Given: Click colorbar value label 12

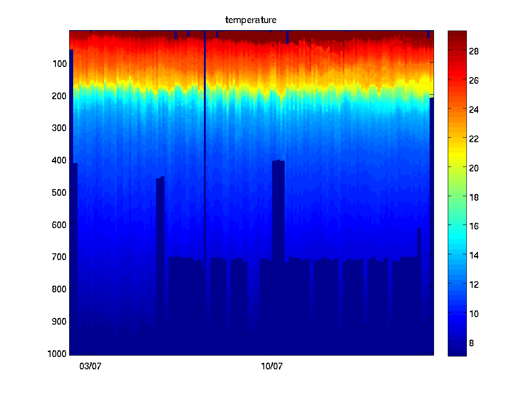Looking at the screenshot, I should (x=474, y=284).
